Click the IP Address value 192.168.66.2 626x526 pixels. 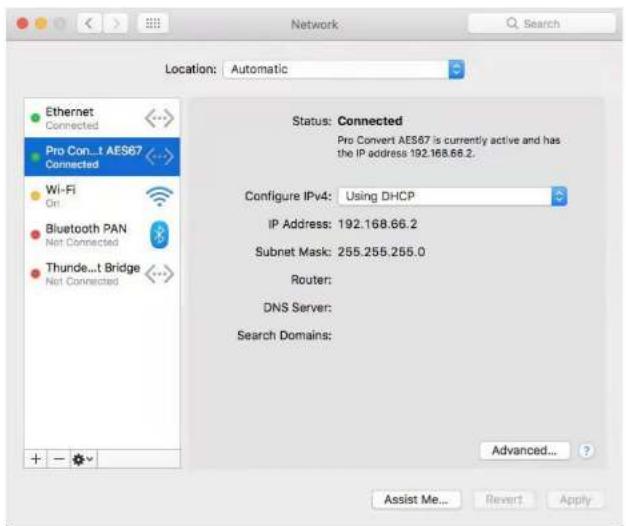click(x=377, y=224)
